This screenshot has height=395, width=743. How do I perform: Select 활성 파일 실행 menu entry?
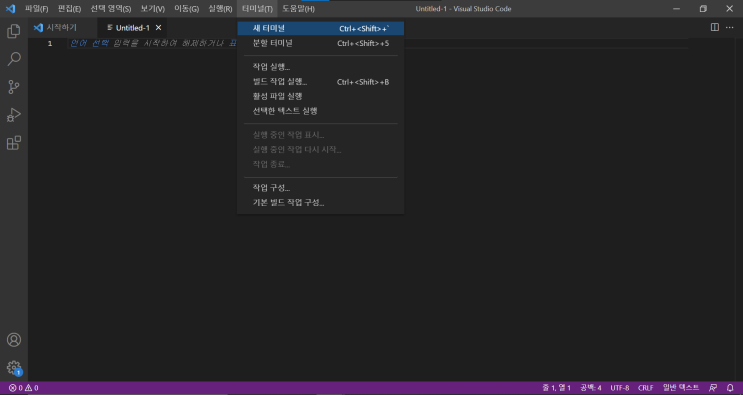pos(321,96)
